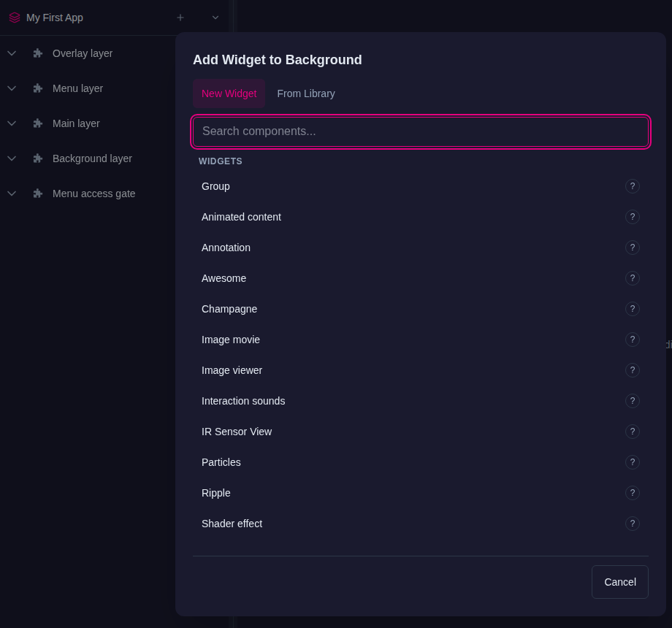Open the dropdown chevron next to My First App
This screenshot has height=628, width=672.
215,18
